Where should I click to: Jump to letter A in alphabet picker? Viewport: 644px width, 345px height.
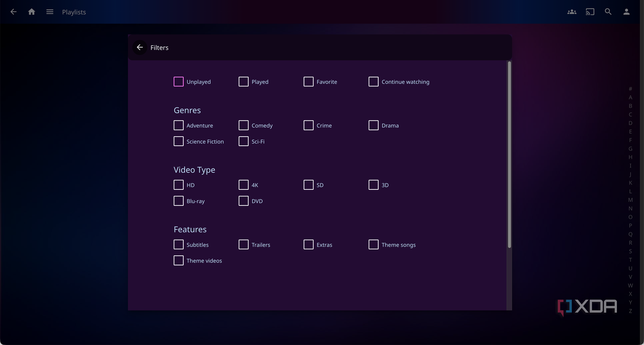click(630, 98)
